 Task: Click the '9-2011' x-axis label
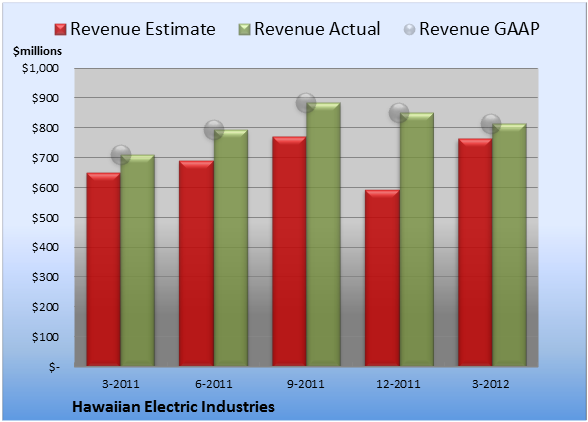(306, 384)
